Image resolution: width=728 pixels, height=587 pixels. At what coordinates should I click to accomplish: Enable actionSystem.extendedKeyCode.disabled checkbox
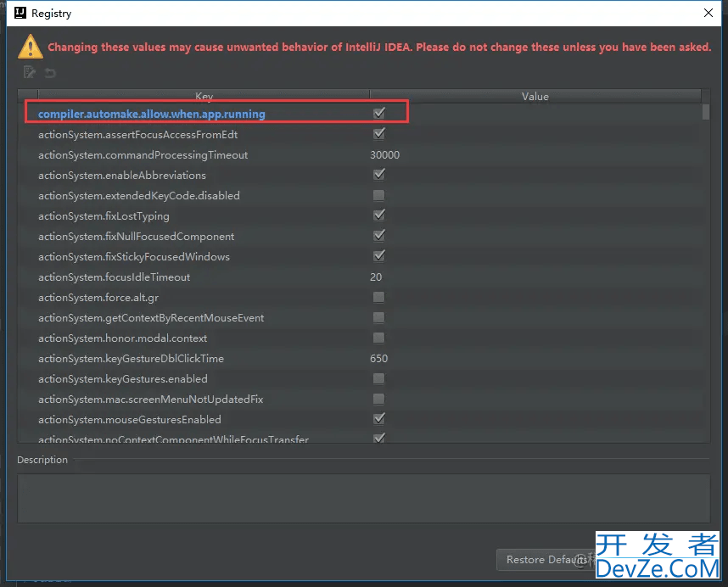pyautogui.click(x=379, y=195)
